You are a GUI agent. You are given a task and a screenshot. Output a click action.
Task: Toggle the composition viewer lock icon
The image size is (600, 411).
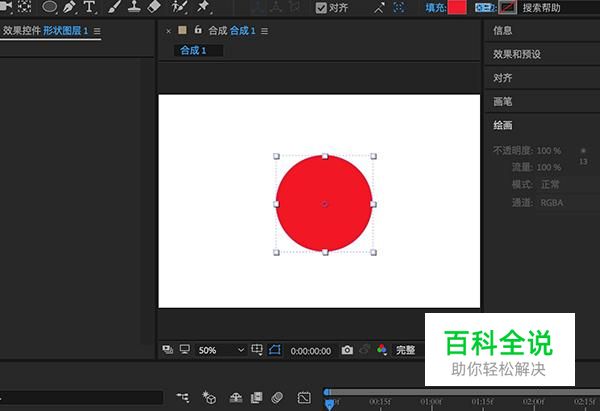(198, 29)
